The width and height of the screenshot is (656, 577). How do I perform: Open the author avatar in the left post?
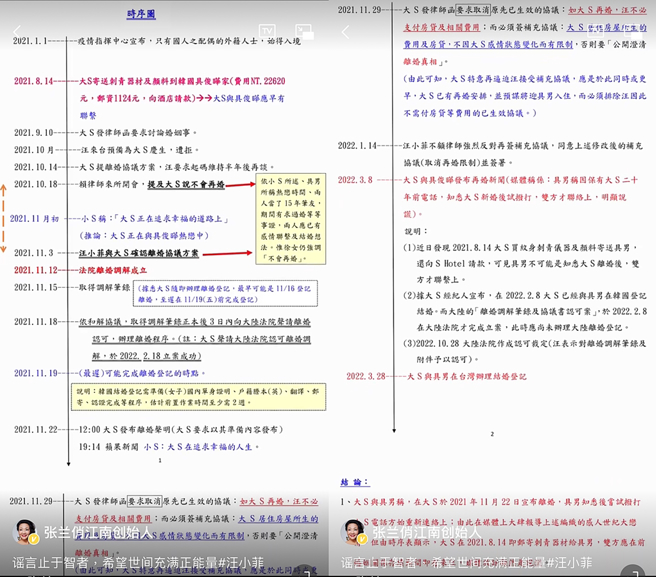(x=24, y=531)
